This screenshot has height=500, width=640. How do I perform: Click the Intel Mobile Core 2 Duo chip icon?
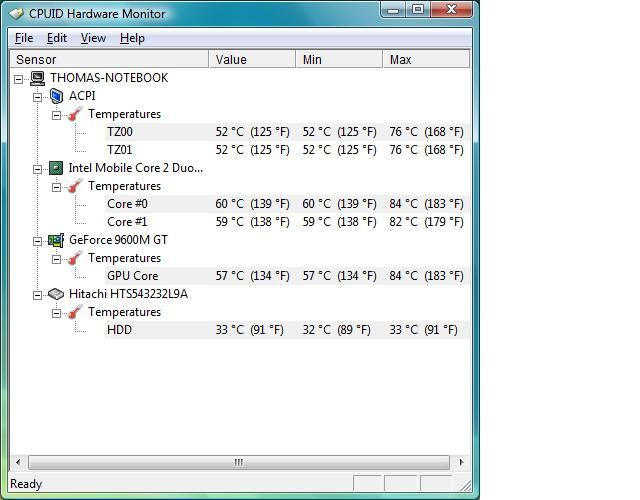click(56, 168)
